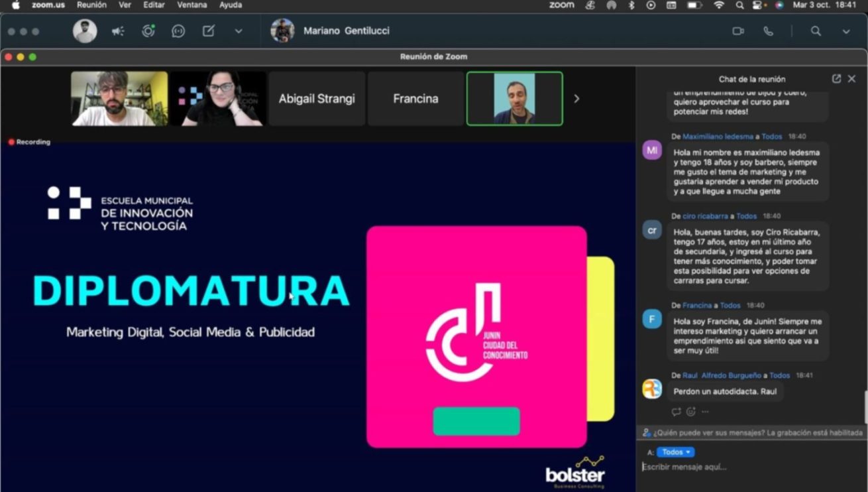Click the zoom status item in menu bar

pyautogui.click(x=561, y=5)
